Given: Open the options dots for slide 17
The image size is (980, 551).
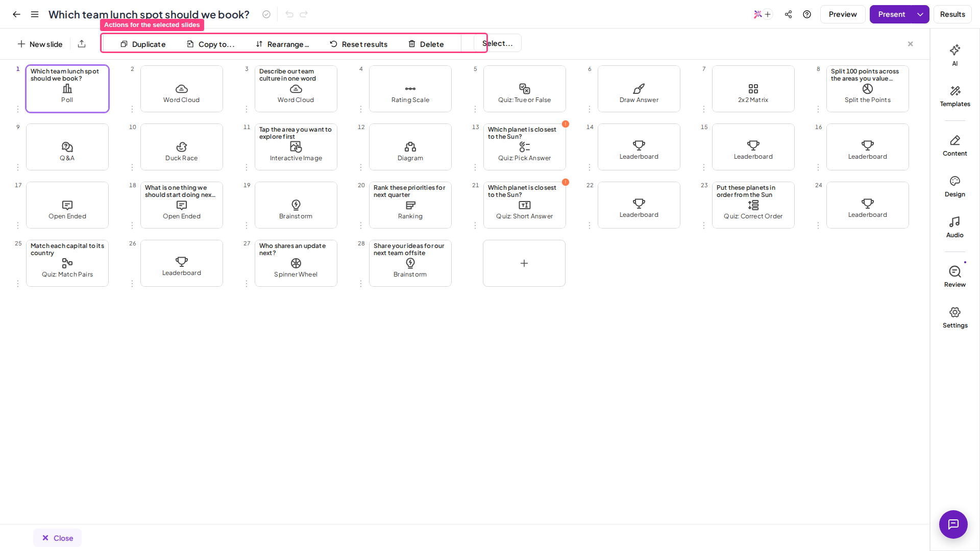Looking at the screenshot, I should (18, 225).
